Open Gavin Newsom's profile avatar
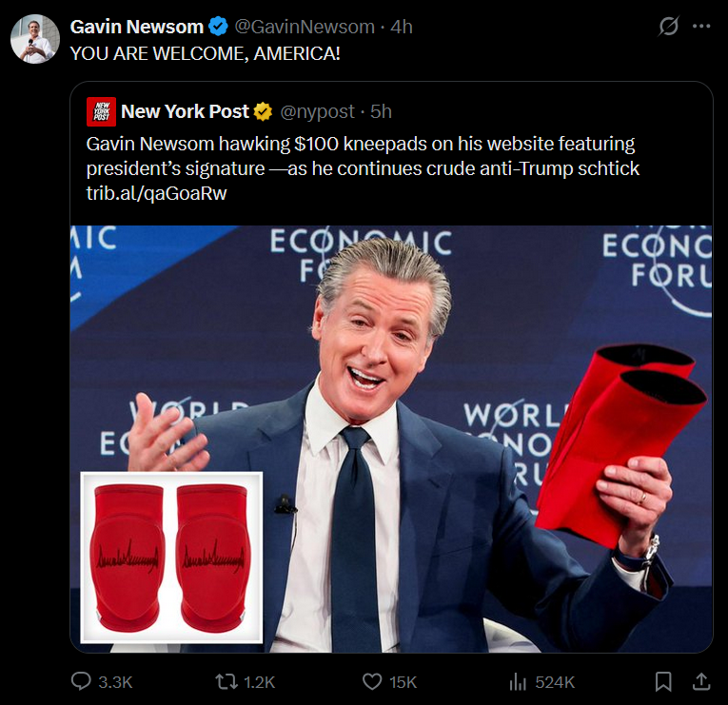728x705 pixels. [35, 38]
